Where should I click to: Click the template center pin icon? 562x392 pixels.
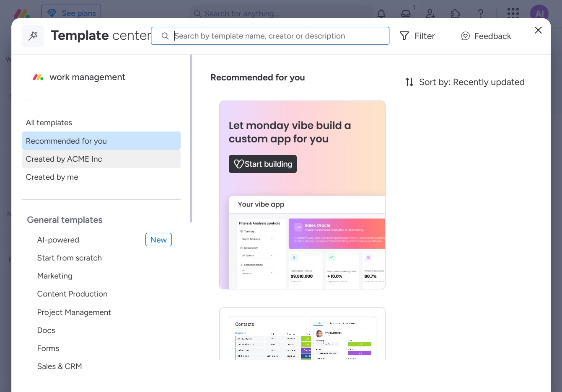tap(33, 36)
